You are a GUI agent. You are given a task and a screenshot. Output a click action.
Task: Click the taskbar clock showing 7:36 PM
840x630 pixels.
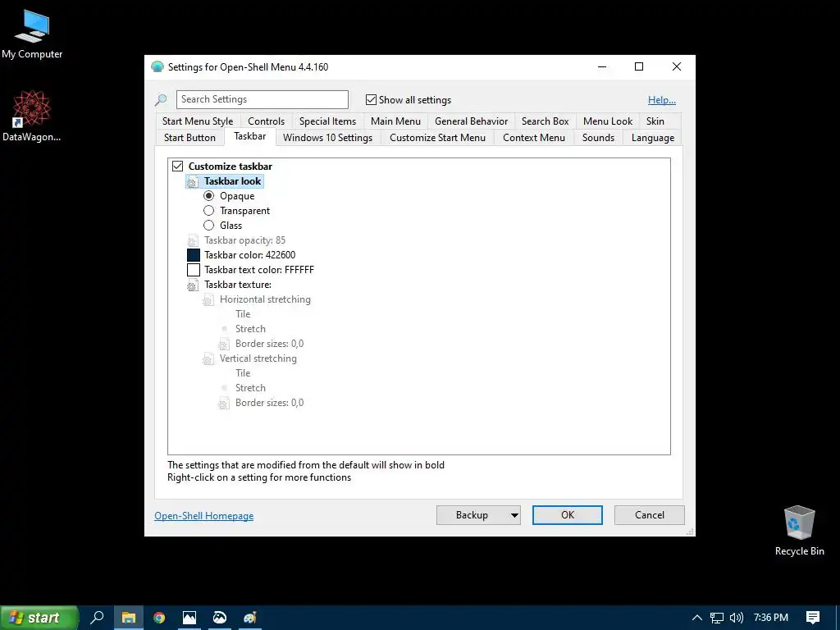[x=771, y=618]
